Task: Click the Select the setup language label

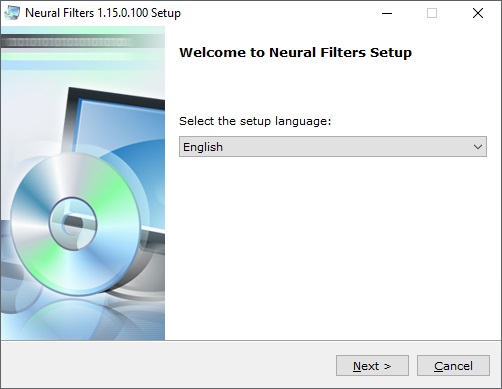Action: (x=255, y=121)
